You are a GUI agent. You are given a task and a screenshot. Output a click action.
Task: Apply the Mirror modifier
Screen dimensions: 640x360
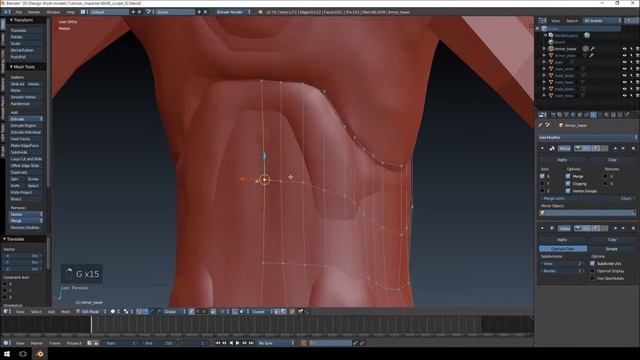tap(562, 160)
